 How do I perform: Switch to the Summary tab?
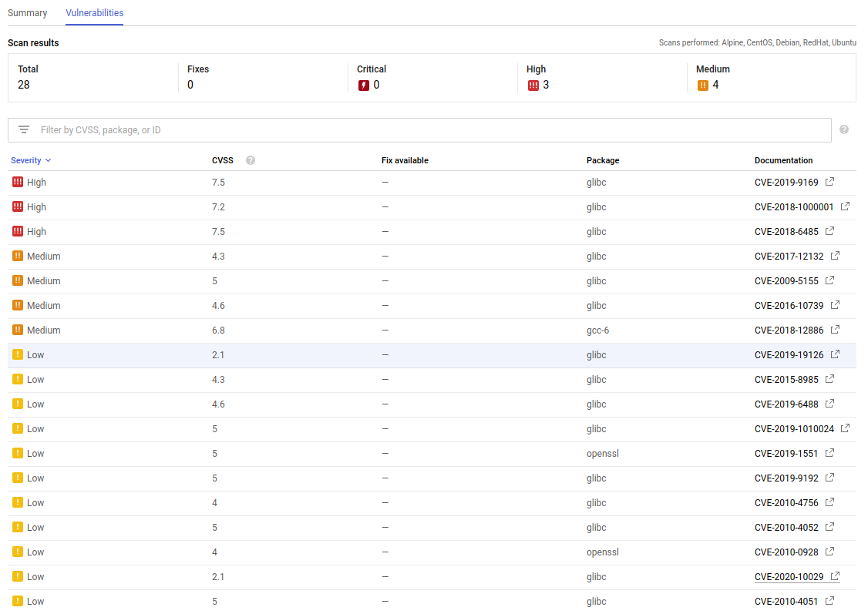pyautogui.click(x=27, y=13)
